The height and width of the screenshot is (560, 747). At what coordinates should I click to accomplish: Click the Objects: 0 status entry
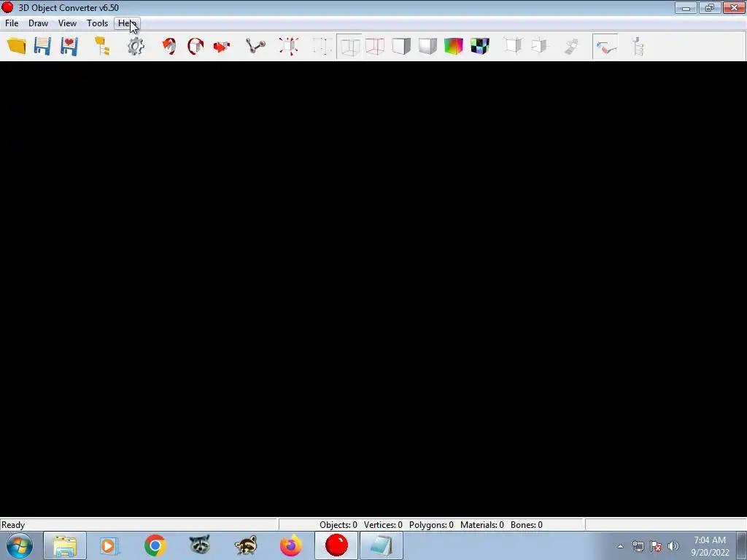338,525
